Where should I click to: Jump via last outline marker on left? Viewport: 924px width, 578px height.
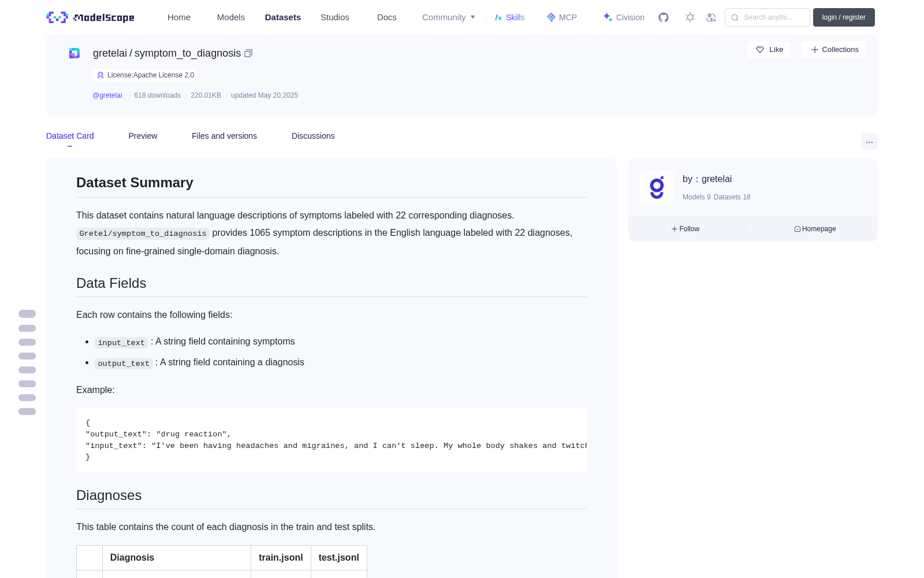click(27, 412)
